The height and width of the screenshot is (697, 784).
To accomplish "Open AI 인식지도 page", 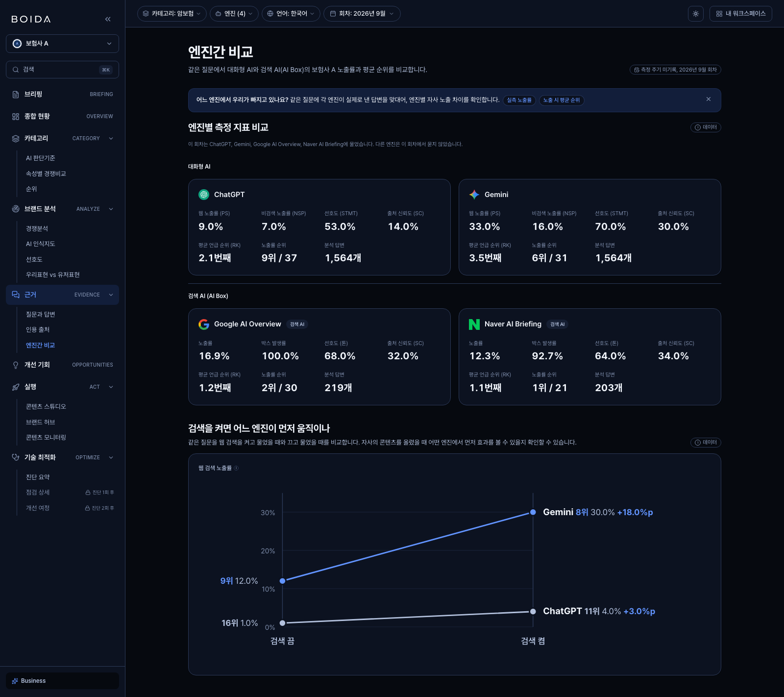I will 41,244.
